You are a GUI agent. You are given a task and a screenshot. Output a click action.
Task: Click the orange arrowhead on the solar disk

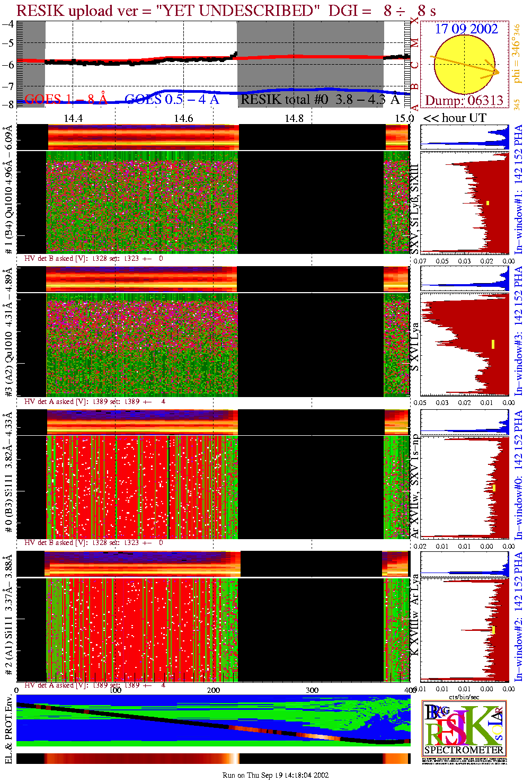pos(495,72)
